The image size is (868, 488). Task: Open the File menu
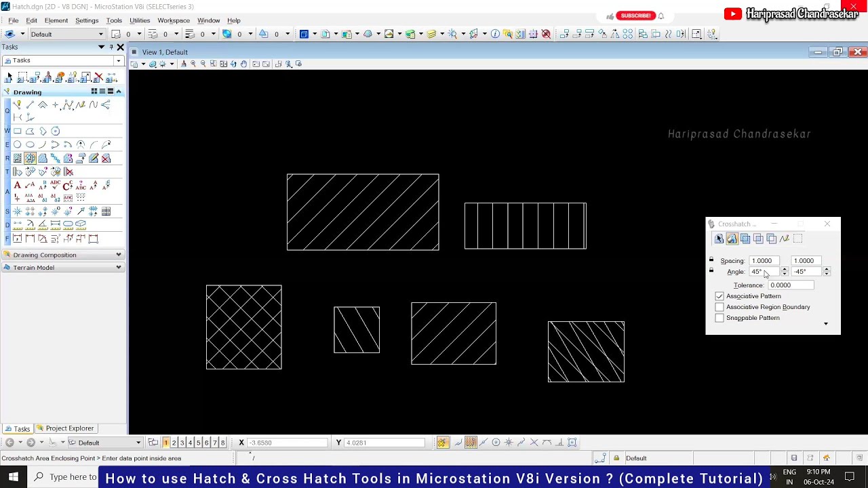[14, 20]
